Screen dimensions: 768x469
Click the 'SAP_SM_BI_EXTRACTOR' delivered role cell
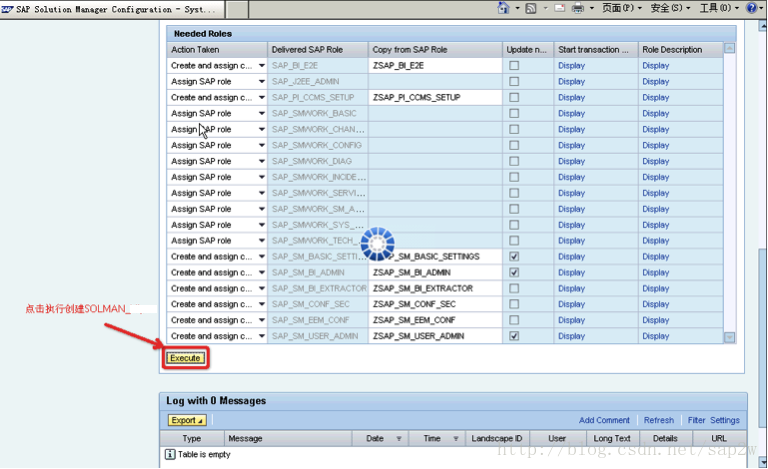point(318,288)
